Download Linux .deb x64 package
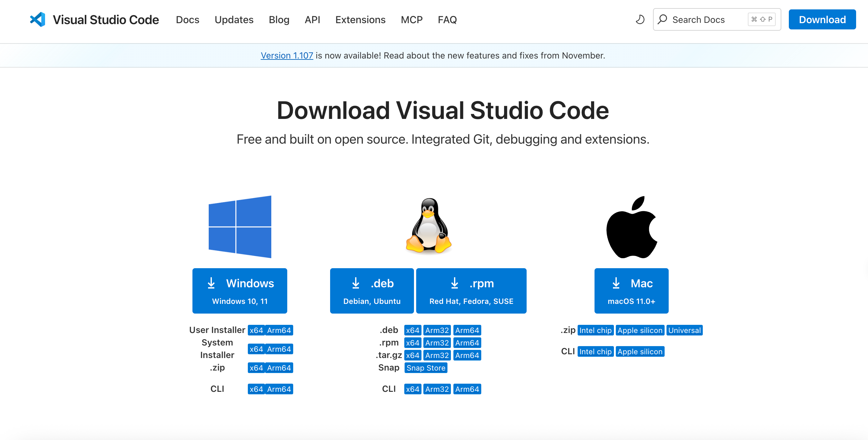 pos(412,330)
